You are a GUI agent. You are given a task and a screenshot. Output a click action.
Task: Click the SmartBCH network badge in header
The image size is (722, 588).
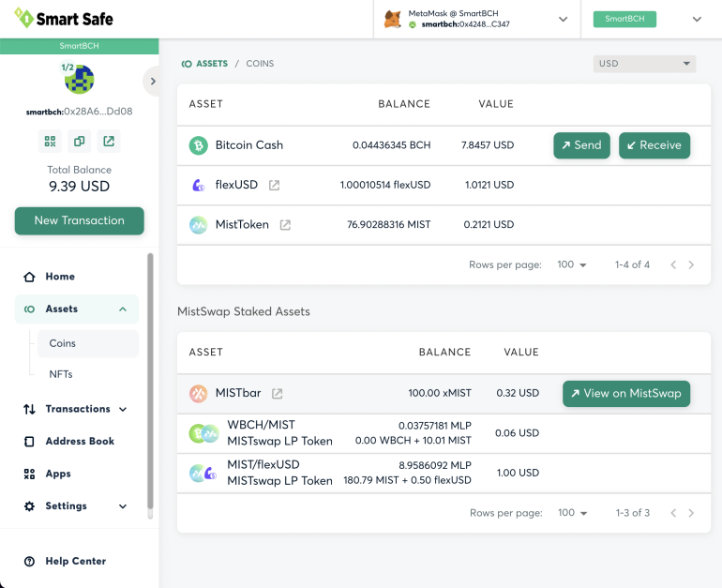click(x=624, y=19)
